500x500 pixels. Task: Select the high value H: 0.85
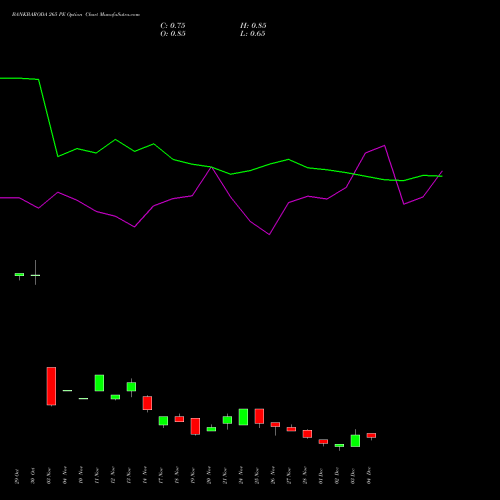coord(253,26)
